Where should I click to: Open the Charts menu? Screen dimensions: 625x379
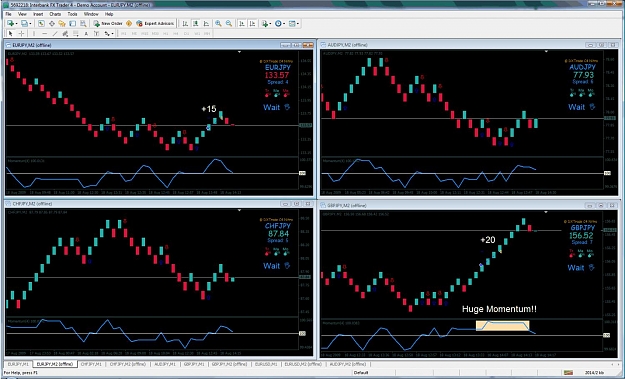[55, 14]
